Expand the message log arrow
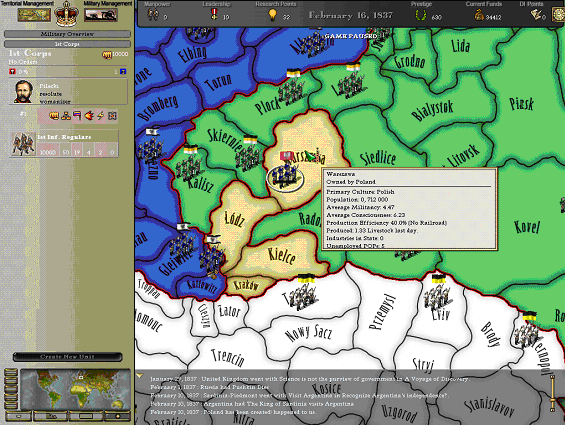This screenshot has height=427, width=565. (x=140, y=376)
